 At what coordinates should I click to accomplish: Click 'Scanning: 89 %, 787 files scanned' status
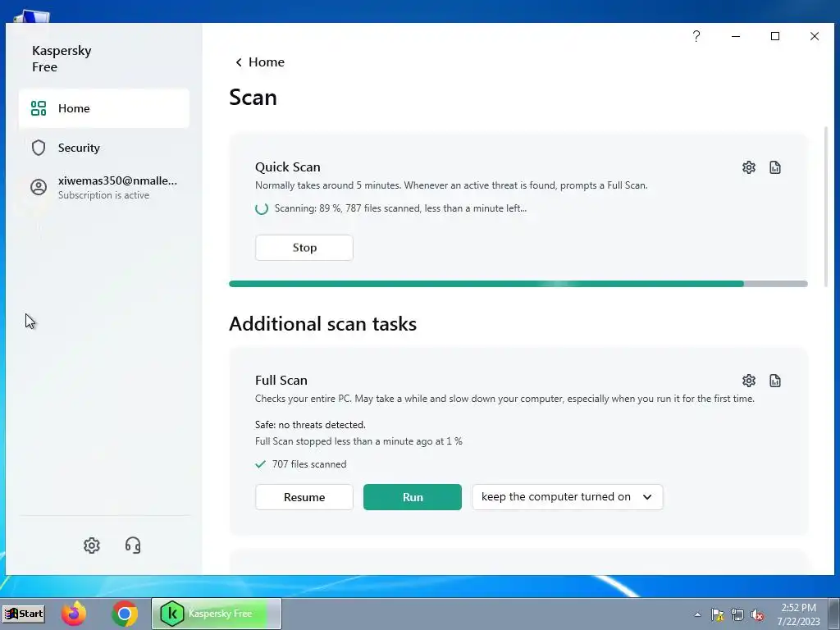click(x=400, y=208)
